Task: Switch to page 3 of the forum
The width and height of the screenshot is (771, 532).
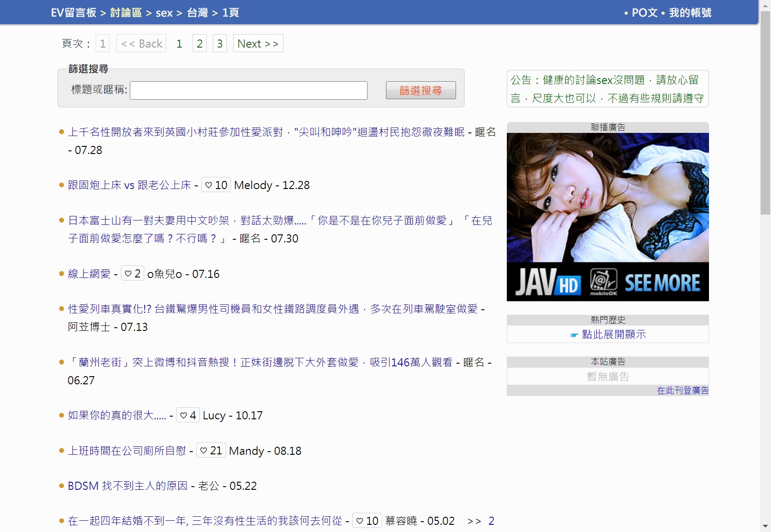Action: click(x=220, y=43)
